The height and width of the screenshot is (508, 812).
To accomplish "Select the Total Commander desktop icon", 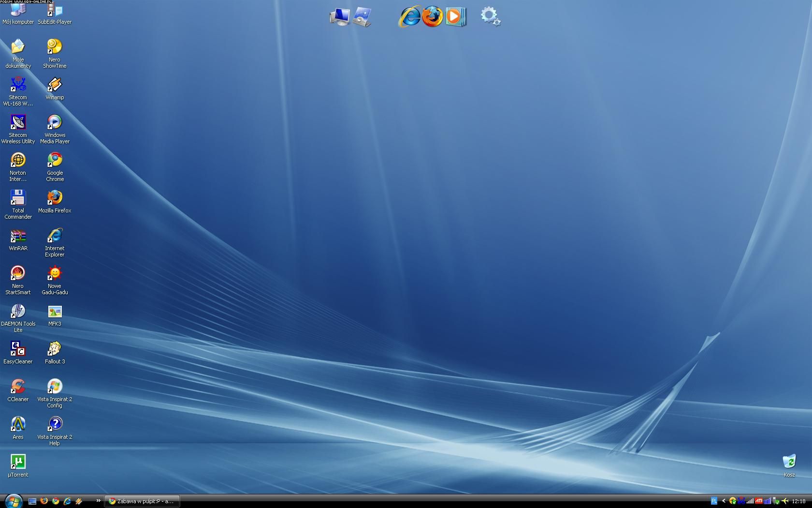I will point(18,198).
